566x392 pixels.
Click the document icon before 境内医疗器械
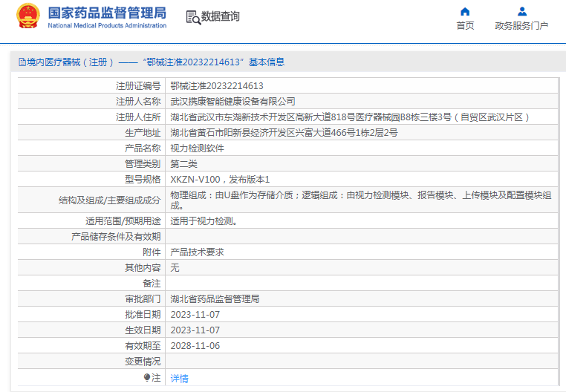coord(22,62)
